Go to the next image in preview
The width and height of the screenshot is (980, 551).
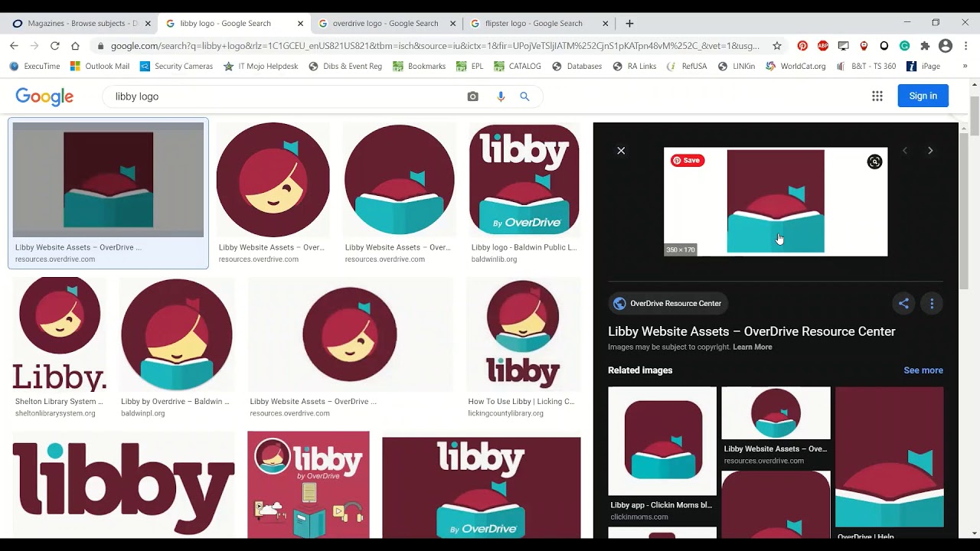930,151
